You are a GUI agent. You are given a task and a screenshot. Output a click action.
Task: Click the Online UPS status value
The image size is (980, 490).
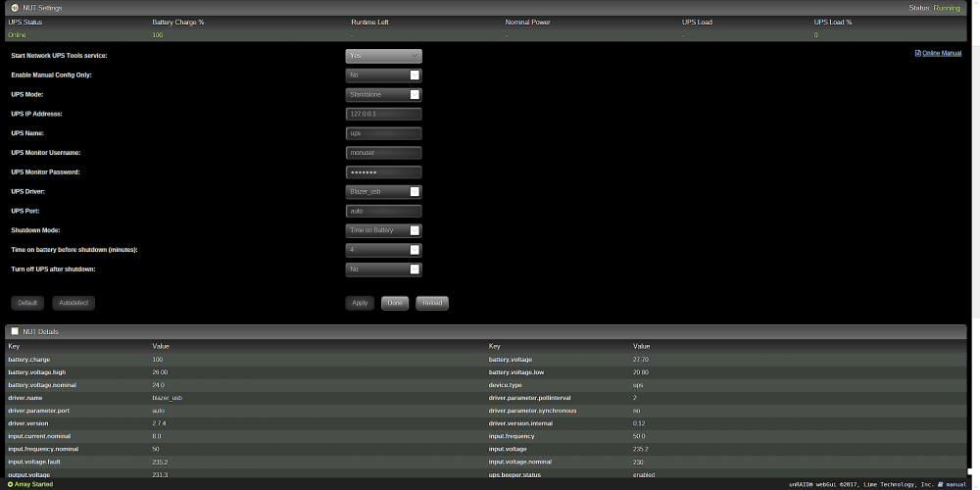(x=17, y=35)
